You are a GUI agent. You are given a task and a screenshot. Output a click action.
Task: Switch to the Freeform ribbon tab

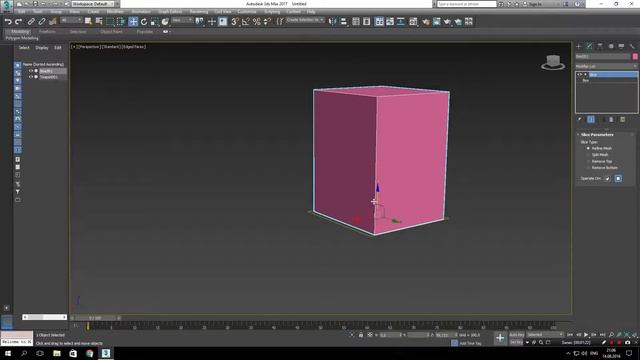coord(47,31)
